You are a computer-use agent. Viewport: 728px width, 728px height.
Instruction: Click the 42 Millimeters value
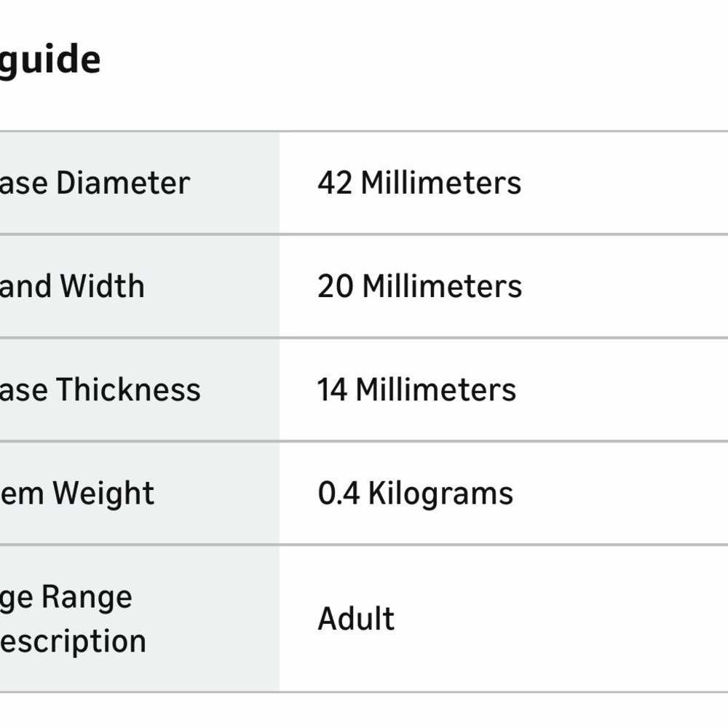[x=419, y=183]
